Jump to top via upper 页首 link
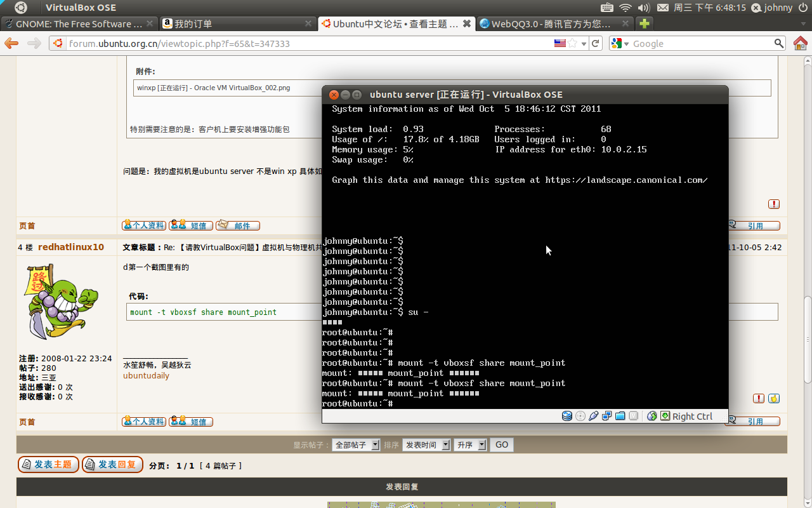 pyautogui.click(x=27, y=225)
